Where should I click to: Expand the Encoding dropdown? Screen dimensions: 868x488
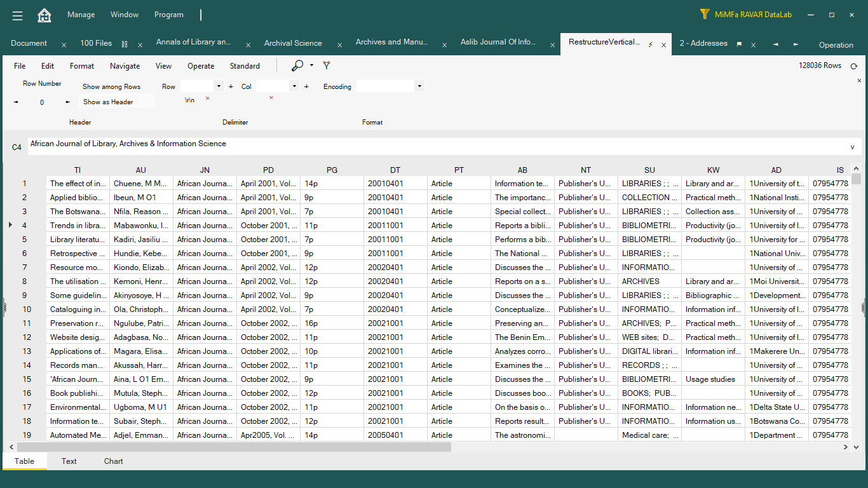[x=419, y=86]
